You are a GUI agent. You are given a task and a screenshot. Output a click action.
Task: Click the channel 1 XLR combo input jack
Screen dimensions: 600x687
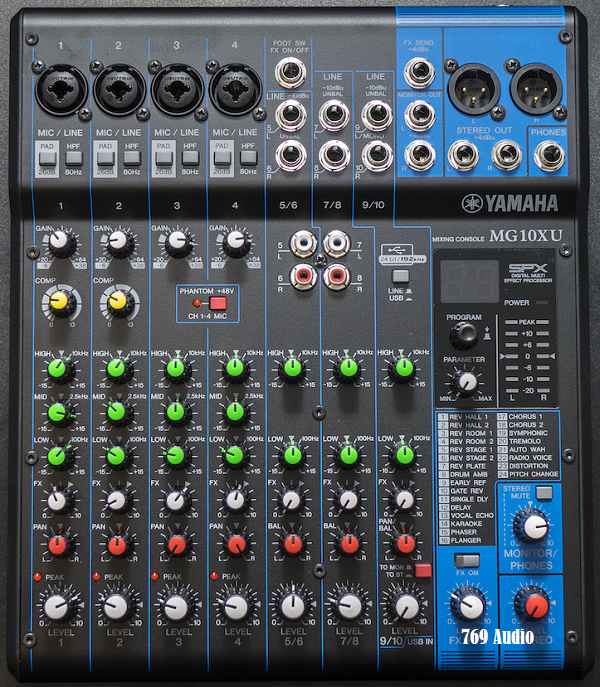pyautogui.click(x=61, y=89)
